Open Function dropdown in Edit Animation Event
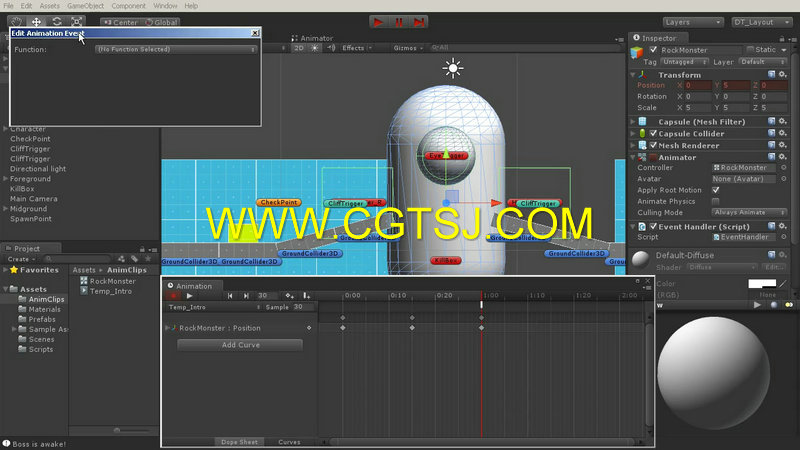The width and height of the screenshot is (800, 450). [176, 49]
